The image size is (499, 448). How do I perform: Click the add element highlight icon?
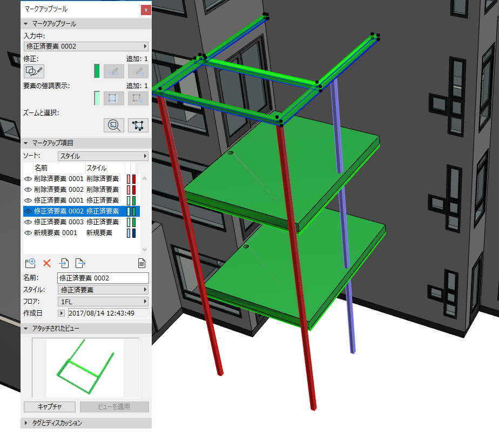click(113, 98)
